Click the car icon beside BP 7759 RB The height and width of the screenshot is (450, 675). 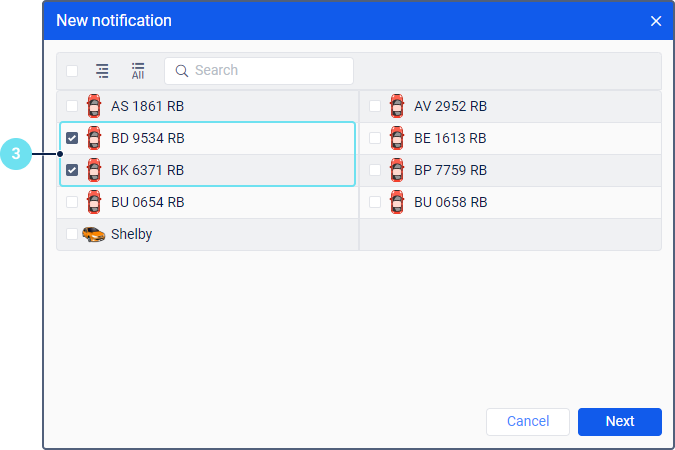(397, 170)
